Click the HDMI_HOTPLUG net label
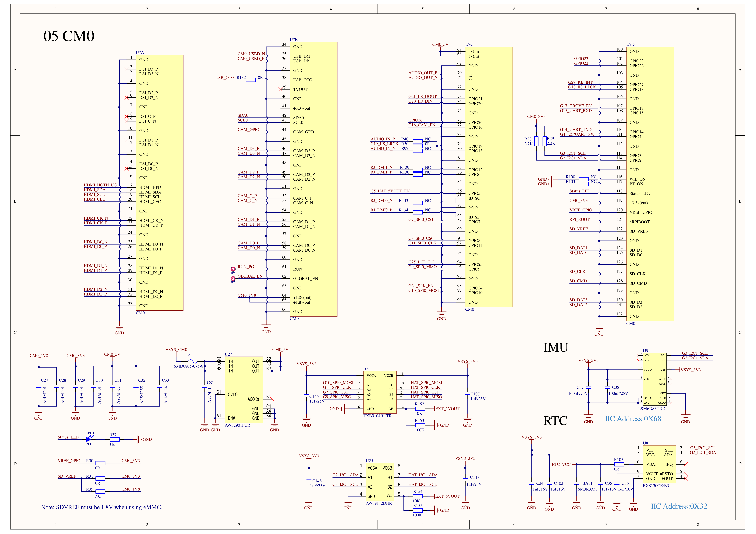This screenshot has width=756, height=534. click(x=100, y=185)
